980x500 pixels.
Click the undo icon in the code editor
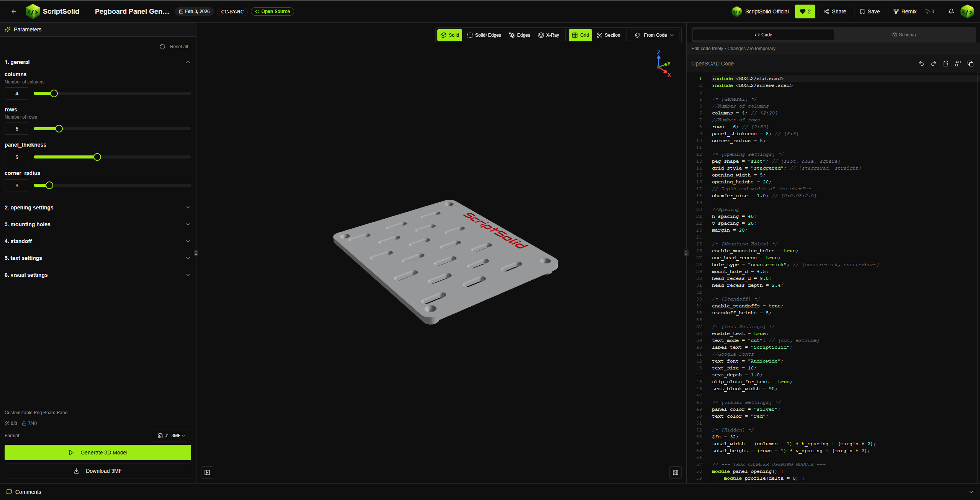click(921, 64)
